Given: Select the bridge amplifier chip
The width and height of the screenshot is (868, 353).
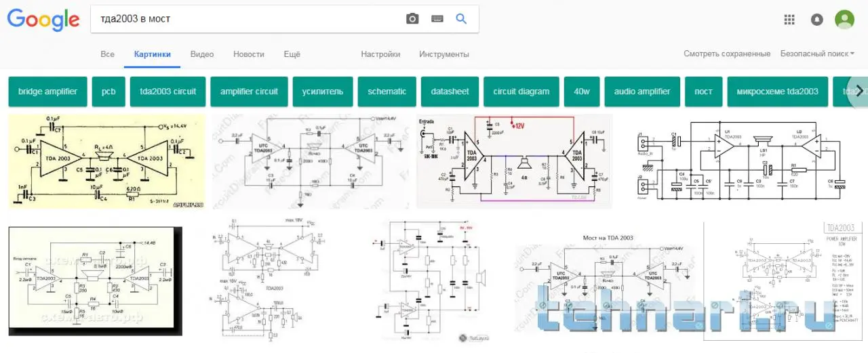Looking at the screenshot, I should click(x=47, y=91).
